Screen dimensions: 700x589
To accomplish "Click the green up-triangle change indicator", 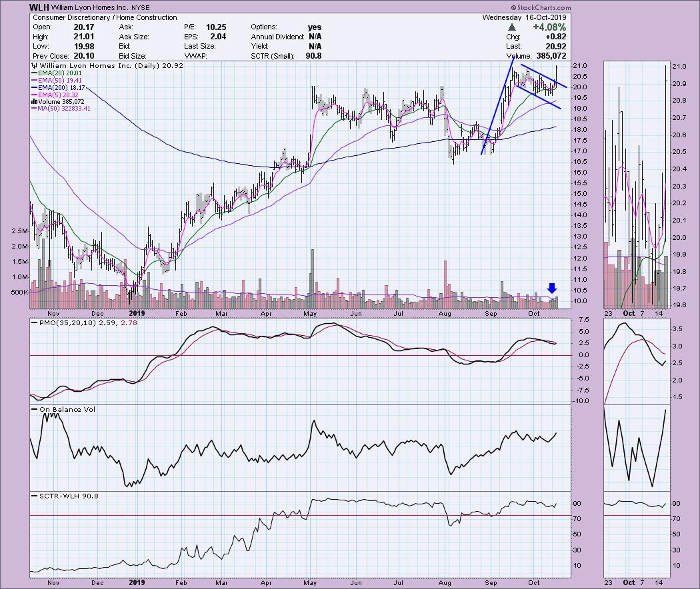I will [x=511, y=27].
